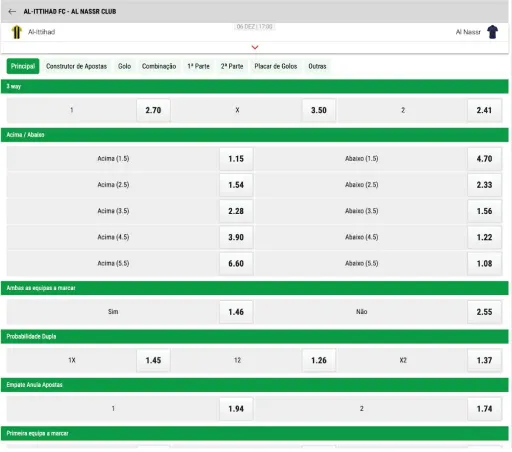Screen dimensions: 512x452
Task: Expand match details with red chevron
Action: [255, 47]
